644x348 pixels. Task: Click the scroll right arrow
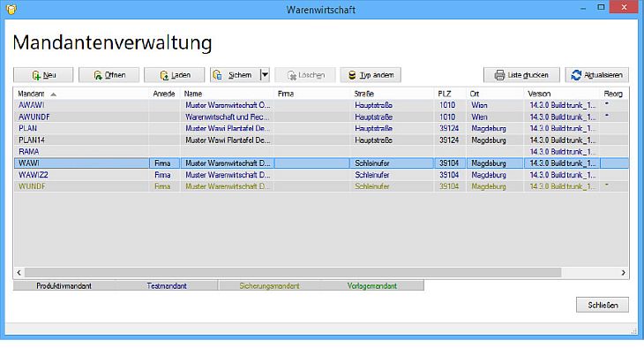click(x=623, y=272)
